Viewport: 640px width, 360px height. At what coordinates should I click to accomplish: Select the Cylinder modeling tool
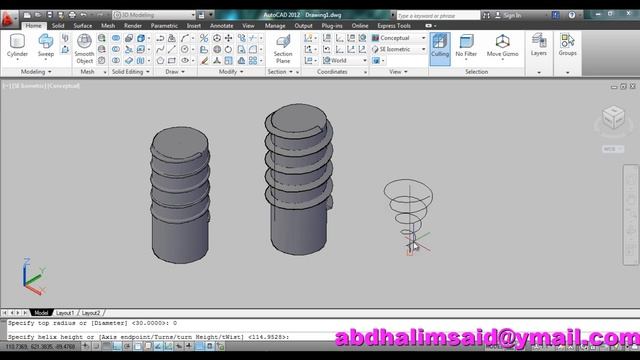tap(17, 46)
